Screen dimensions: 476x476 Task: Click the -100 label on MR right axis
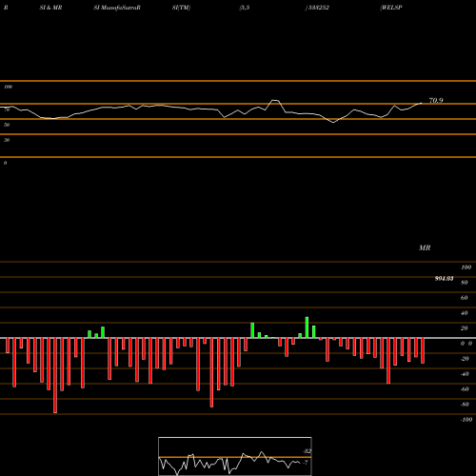[466, 420]
